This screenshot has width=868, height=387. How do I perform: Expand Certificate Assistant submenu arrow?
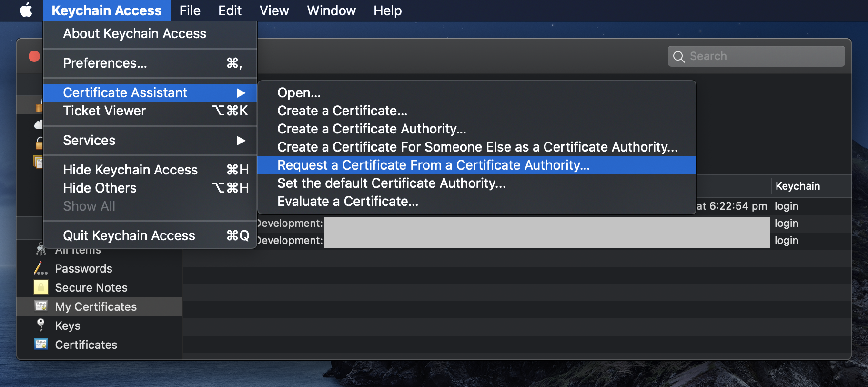coord(241,93)
